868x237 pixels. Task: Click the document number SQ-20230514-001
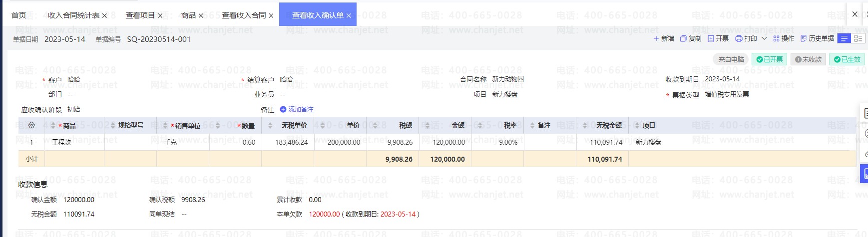(159, 39)
